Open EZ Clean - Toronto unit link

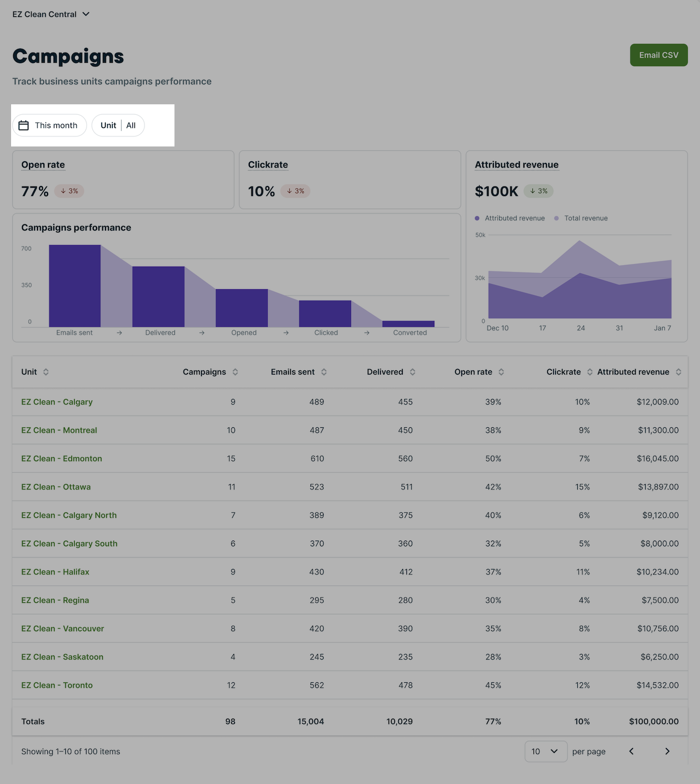pyautogui.click(x=57, y=685)
